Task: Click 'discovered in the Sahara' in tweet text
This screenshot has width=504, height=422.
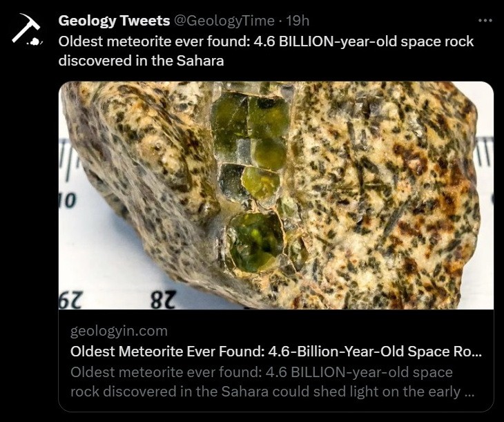Action: (x=142, y=61)
